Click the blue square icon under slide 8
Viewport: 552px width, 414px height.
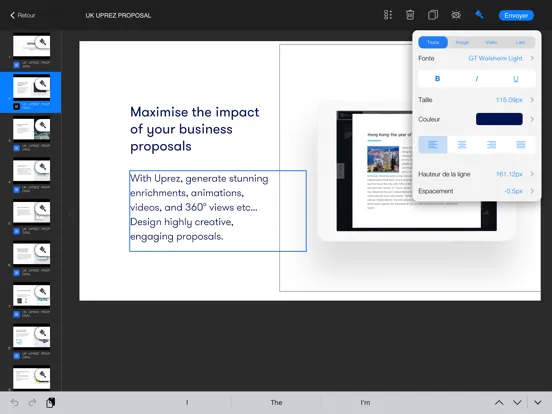pyautogui.click(x=16, y=356)
